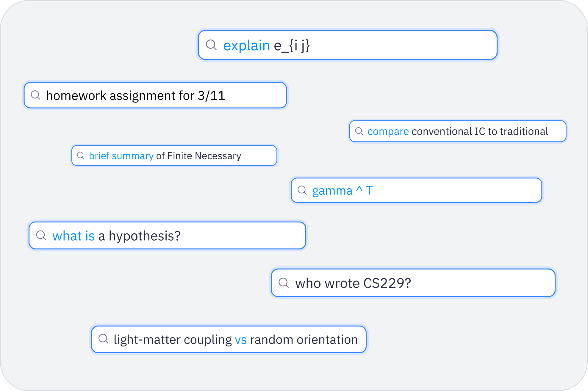The height and width of the screenshot is (391, 588).
Task: Click the 'Finite Necessary' text in the search box
Action: coord(204,156)
